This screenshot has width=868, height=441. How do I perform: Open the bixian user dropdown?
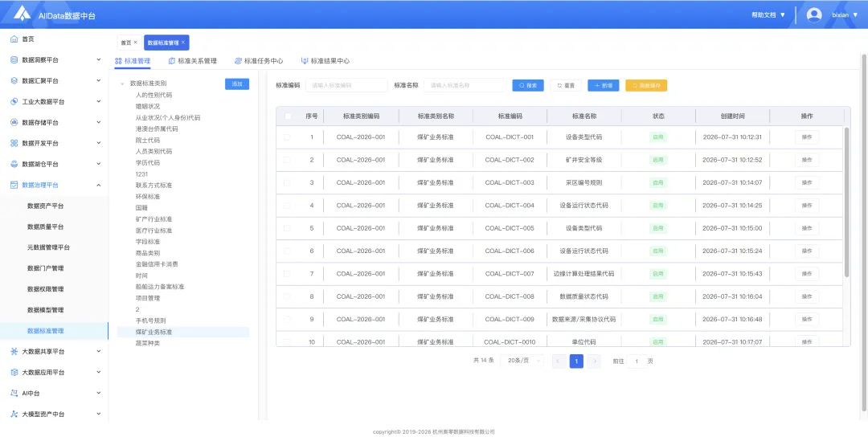tap(845, 15)
